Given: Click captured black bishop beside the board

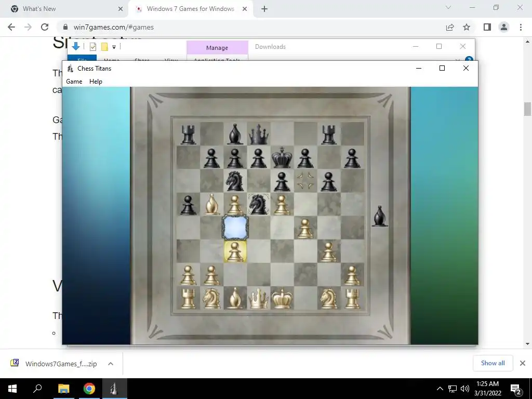Looking at the screenshot, I should (379, 216).
